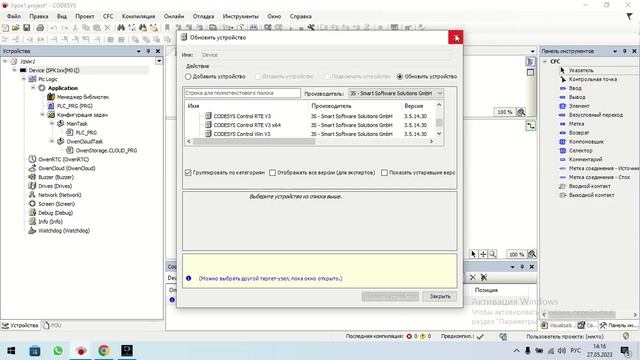Open the Отладка menu

point(203,16)
